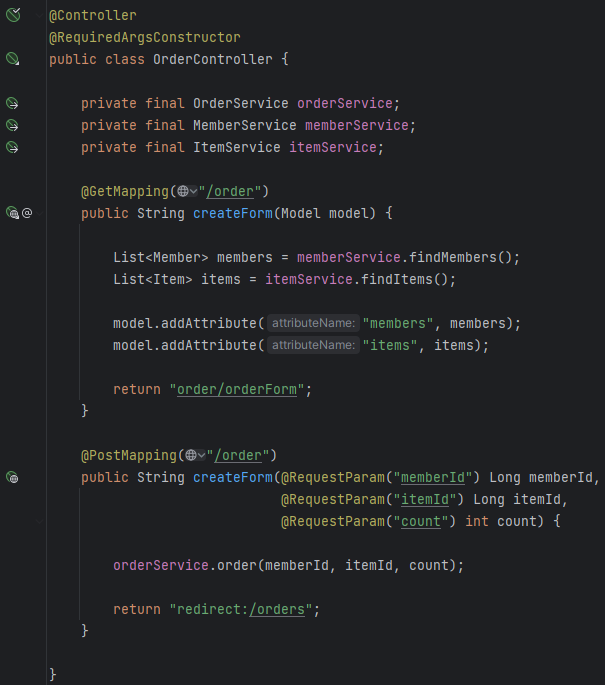Click the MemberService type name
This screenshot has height=685, width=605.
(x=245, y=125)
